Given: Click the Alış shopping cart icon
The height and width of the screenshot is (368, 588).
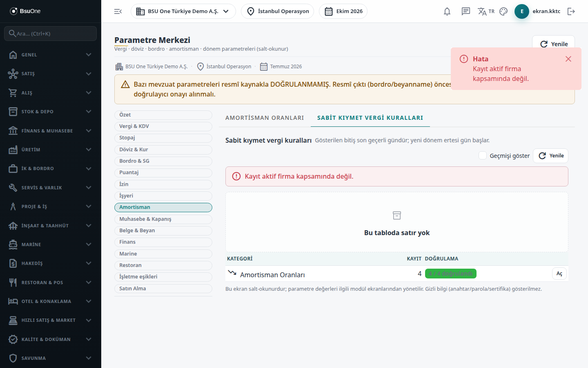Looking at the screenshot, I should pyautogui.click(x=13, y=93).
